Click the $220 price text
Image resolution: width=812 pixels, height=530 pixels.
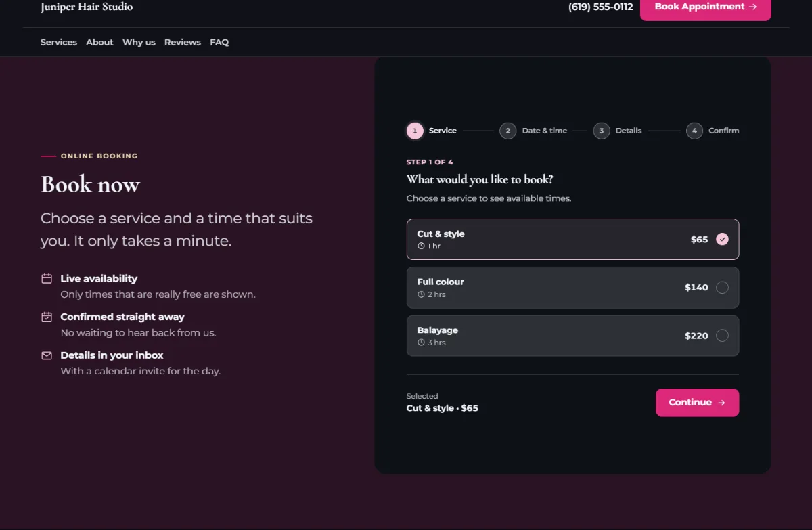pos(696,335)
